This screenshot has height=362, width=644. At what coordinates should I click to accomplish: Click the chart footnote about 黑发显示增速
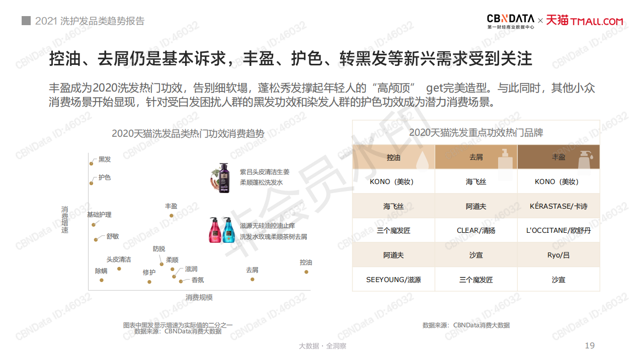click(178, 325)
